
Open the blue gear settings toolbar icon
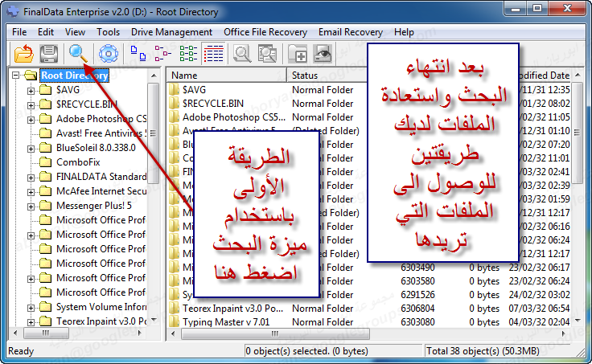click(109, 54)
